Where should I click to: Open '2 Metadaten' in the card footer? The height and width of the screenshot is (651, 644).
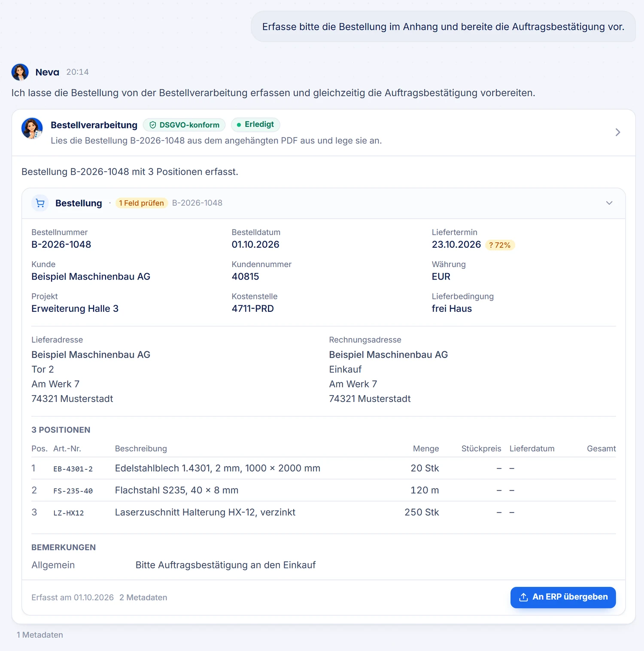pos(143,597)
